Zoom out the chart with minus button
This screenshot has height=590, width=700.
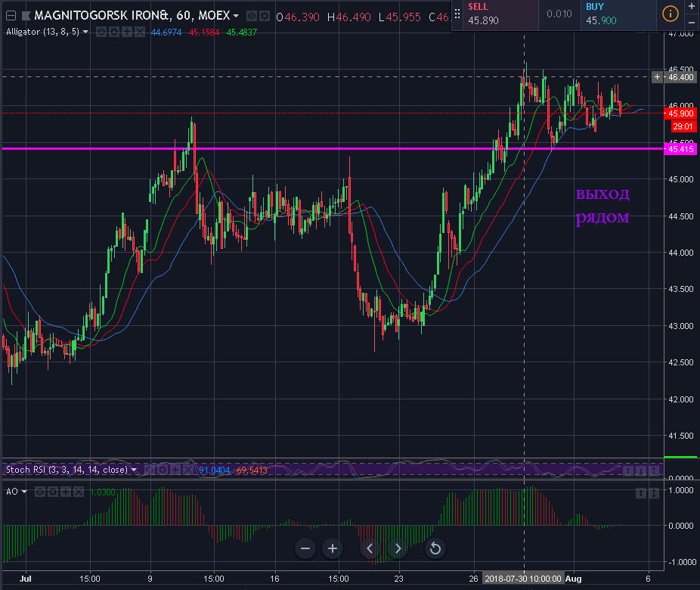(x=305, y=548)
